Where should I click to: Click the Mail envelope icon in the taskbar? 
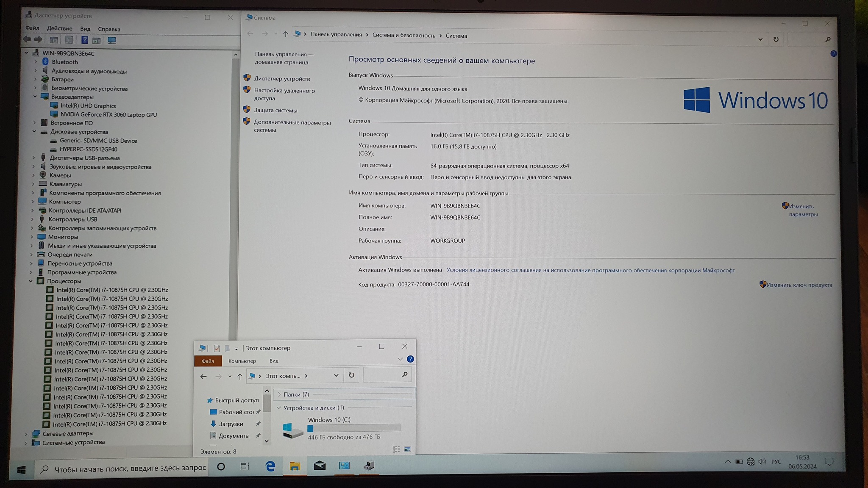[320, 466]
